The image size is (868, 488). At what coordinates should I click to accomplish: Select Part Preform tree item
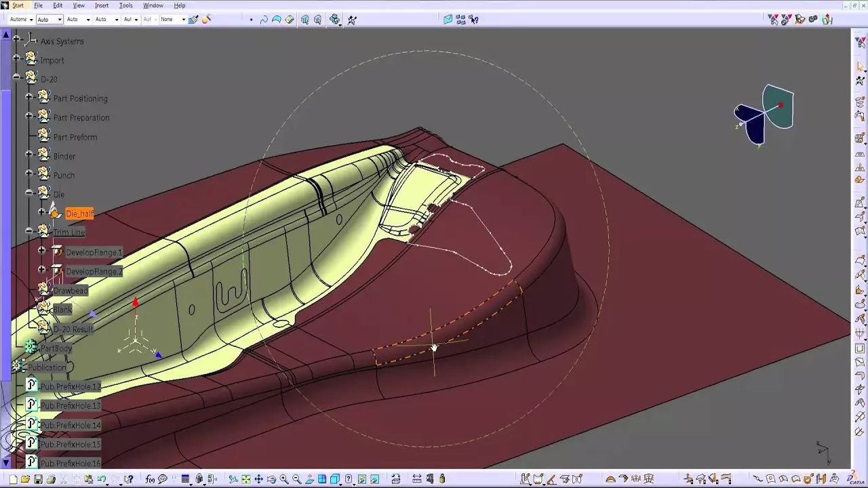(x=75, y=137)
